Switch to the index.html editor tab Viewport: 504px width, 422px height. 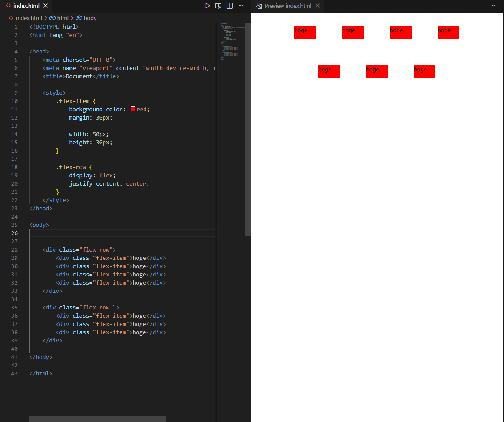coord(26,6)
